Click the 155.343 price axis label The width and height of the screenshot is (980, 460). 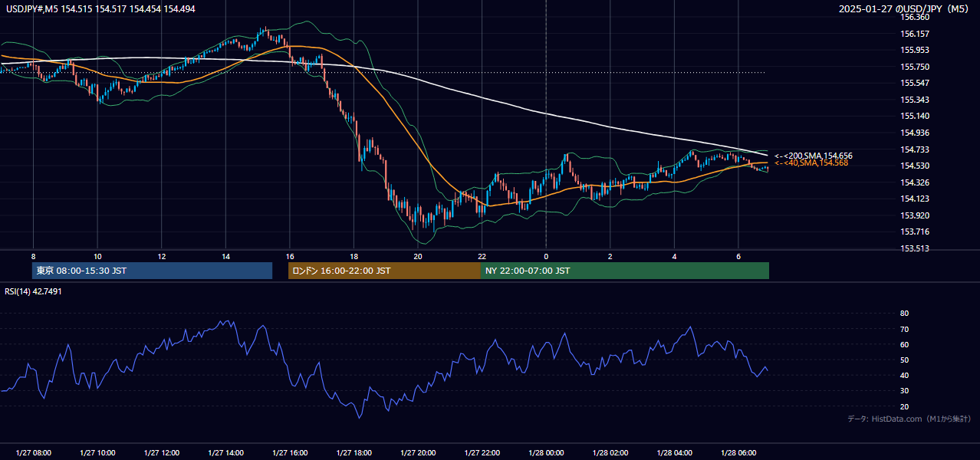[x=916, y=100]
